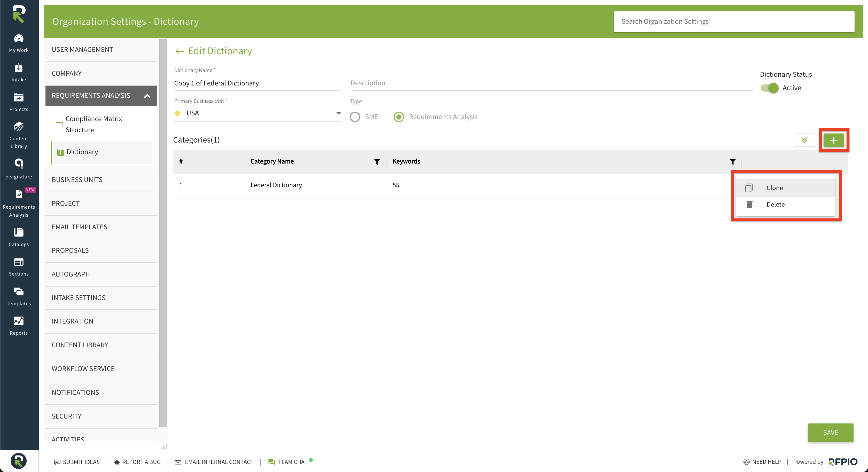
Task: Click the Email Internal Contact envelope icon
Action: tap(178, 462)
